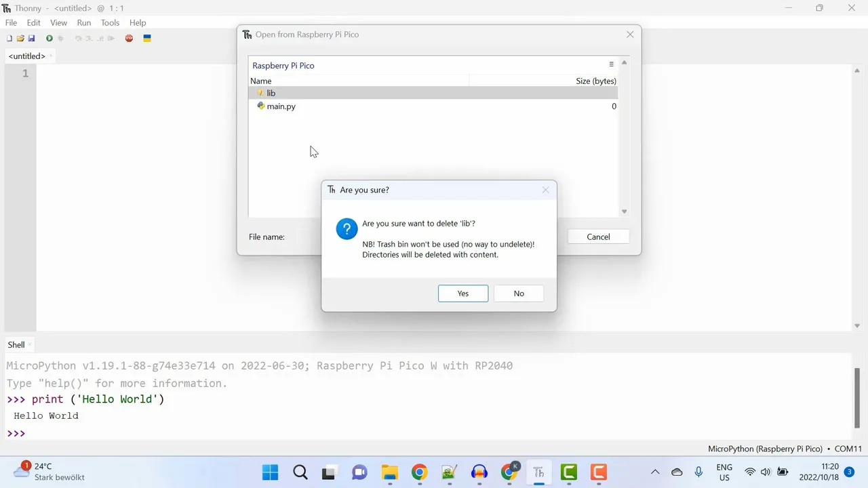Click the microphone system tray icon
868x488 pixels.
click(x=698, y=472)
